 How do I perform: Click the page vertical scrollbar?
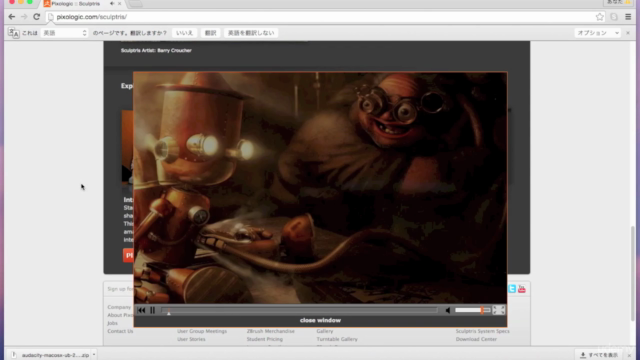point(633,273)
